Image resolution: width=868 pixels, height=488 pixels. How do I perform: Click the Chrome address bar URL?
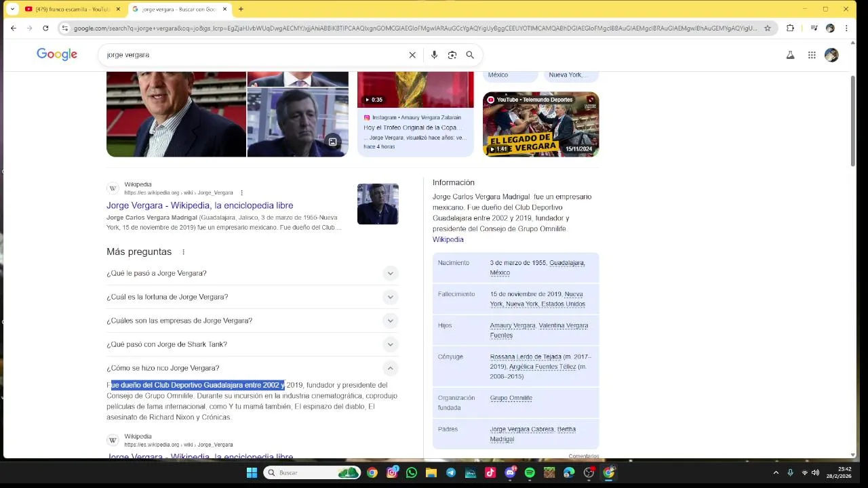point(415,28)
